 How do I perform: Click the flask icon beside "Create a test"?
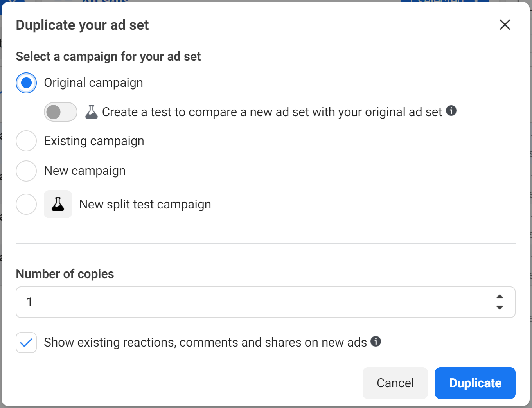pyautogui.click(x=92, y=112)
